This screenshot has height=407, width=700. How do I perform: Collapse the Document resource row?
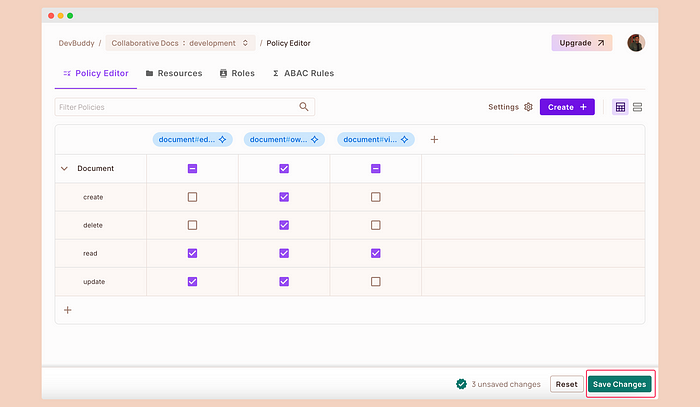pyautogui.click(x=64, y=168)
